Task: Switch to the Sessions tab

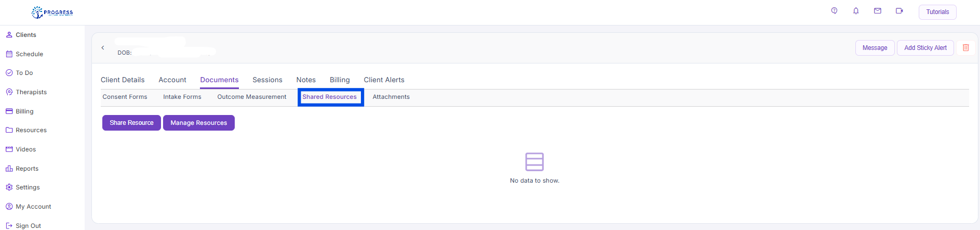Action: [267, 80]
